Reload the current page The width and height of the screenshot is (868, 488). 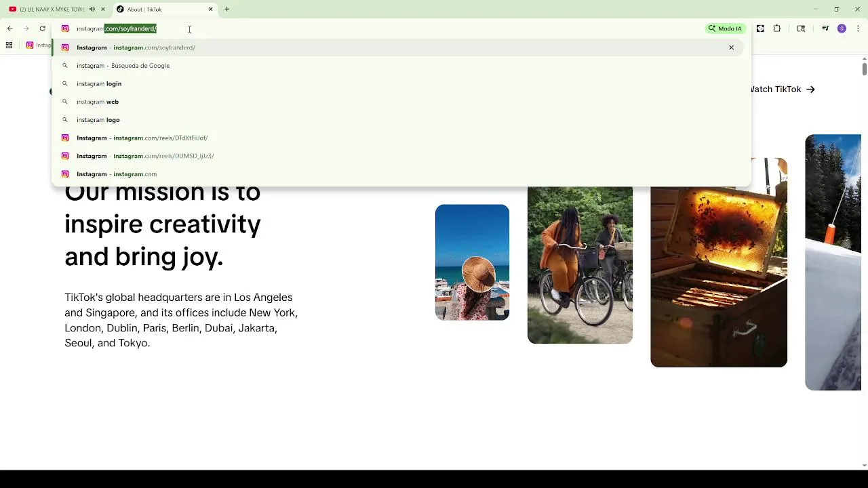42,28
